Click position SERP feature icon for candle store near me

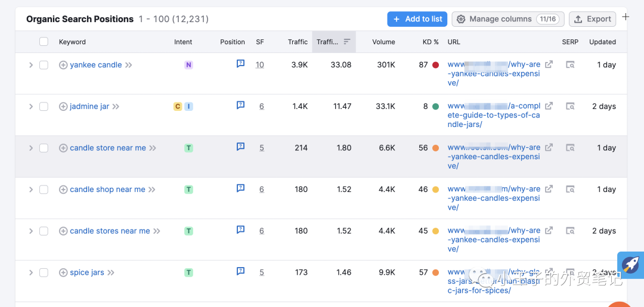tap(240, 147)
